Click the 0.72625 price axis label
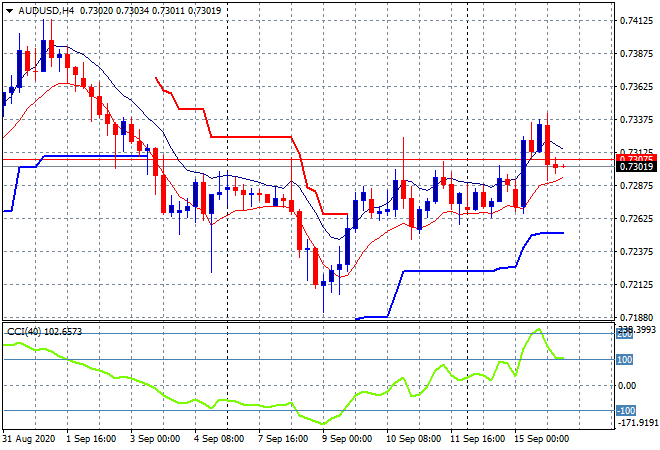This screenshot has height=450, width=660. [x=636, y=219]
